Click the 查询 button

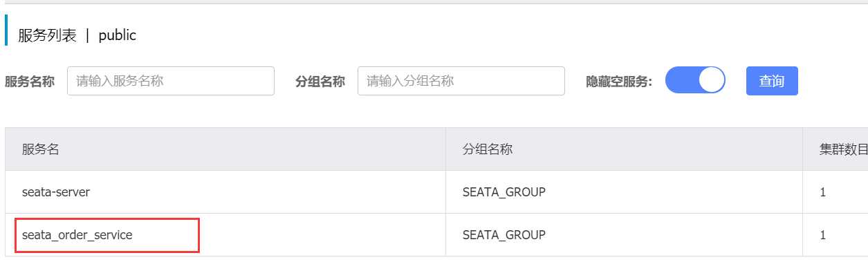pyautogui.click(x=772, y=81)
